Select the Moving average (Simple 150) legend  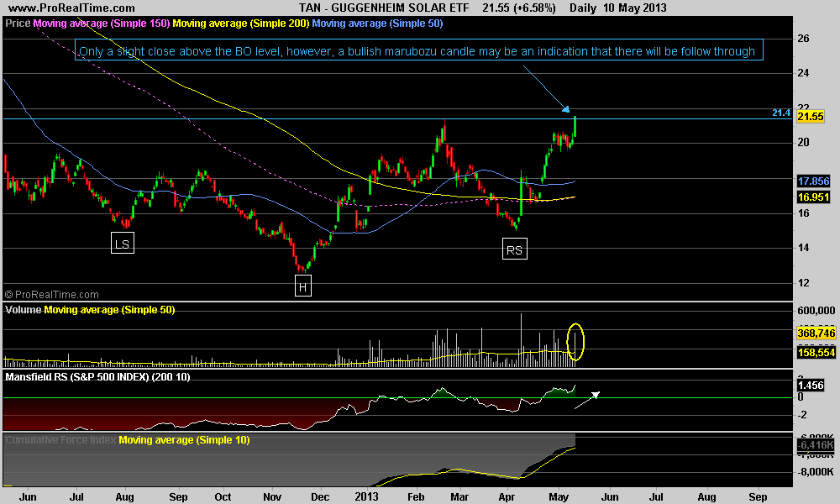(x=102, y=24)
